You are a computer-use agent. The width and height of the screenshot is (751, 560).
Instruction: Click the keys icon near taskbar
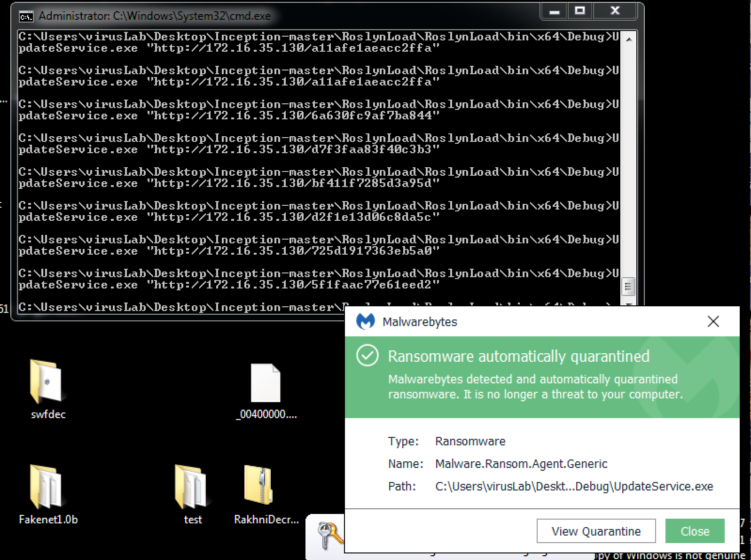(329, 536)
